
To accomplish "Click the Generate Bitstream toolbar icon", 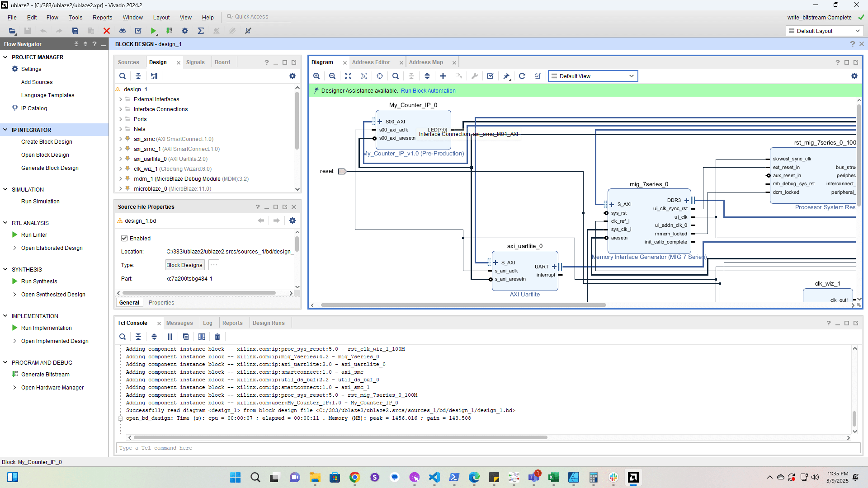I will click(x=170, y=31).
